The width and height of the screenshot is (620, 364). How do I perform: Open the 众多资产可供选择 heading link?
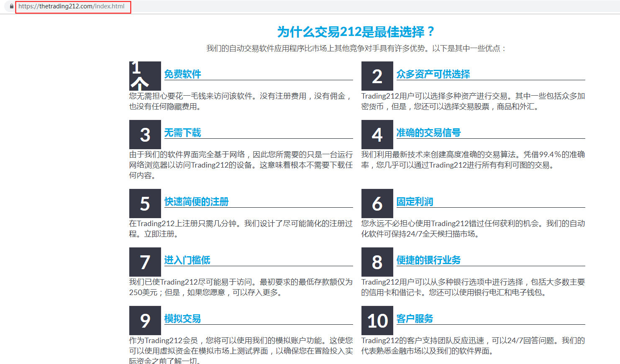433,74
